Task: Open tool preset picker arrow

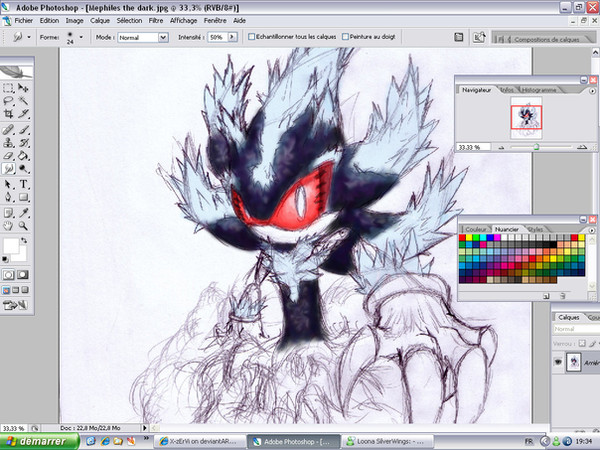Action: click(x=29, y=37)
